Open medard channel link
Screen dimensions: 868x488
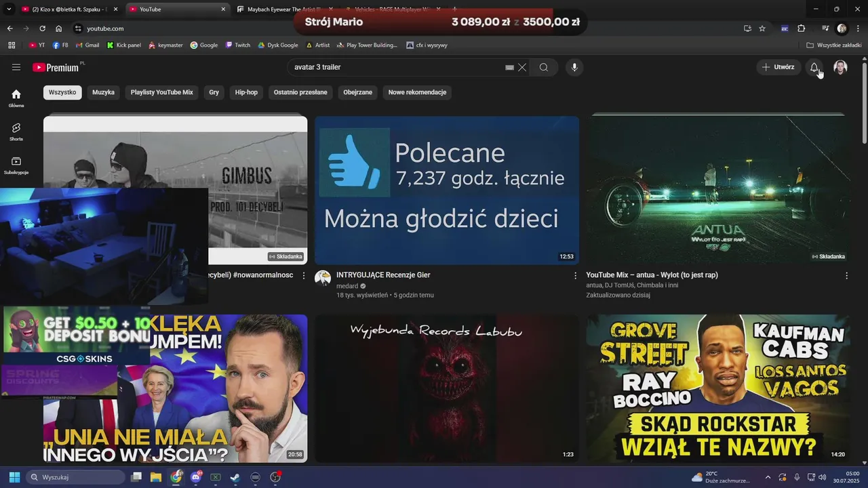pos(347,286)
